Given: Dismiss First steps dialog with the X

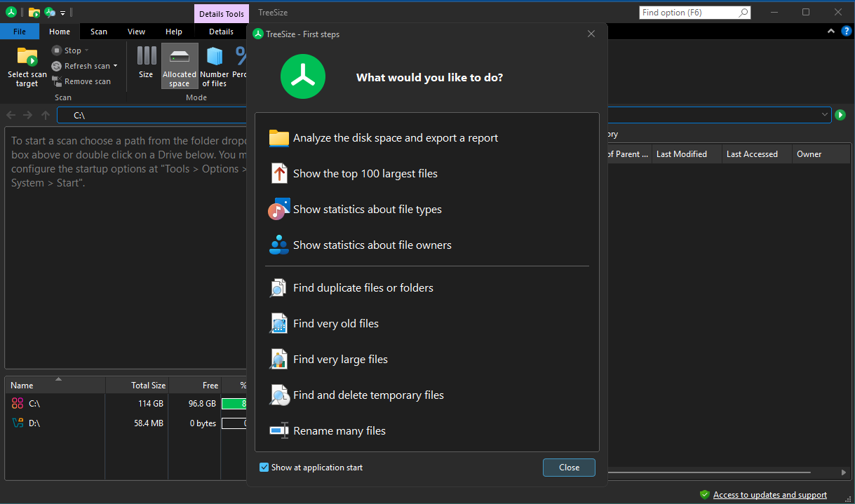Looking at the screenshot, I should [591, 34].
